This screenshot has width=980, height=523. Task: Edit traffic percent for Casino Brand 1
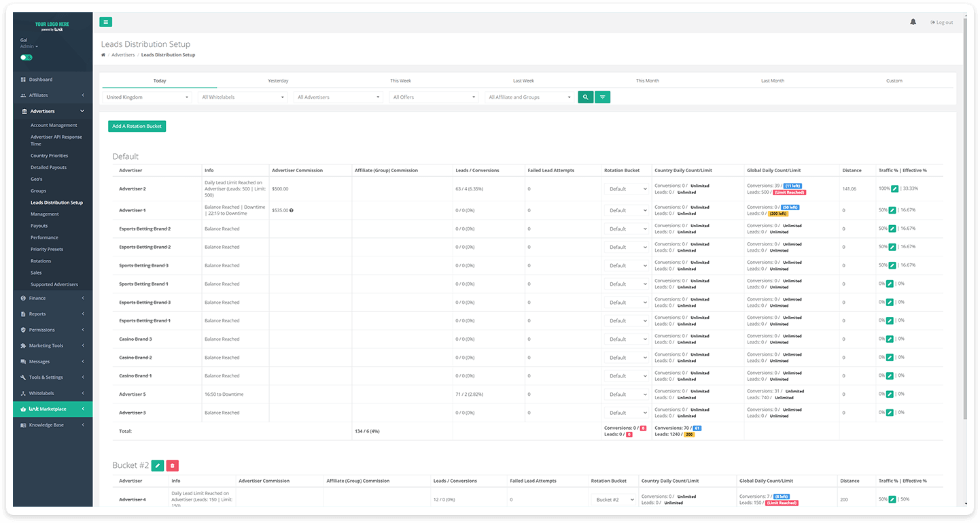[890, 375]
